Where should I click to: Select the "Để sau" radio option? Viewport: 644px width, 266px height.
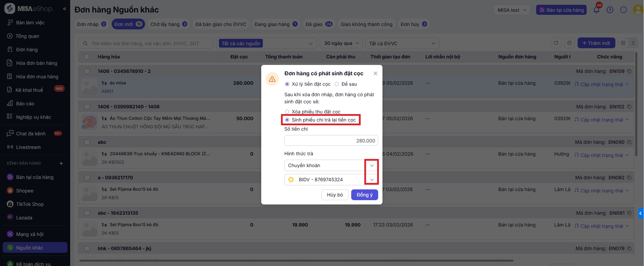tap(337, 84)
